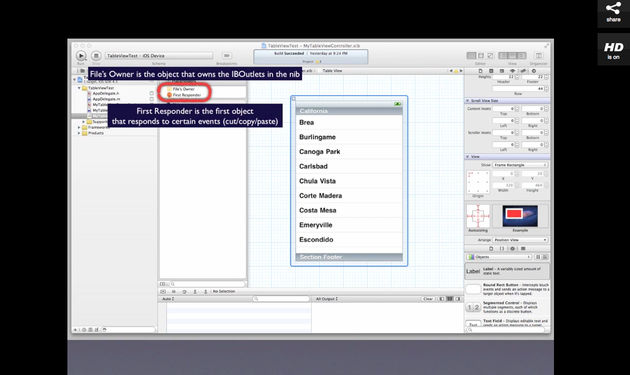
Task: Select the Emeryville table row
Action: click(349, 225)
